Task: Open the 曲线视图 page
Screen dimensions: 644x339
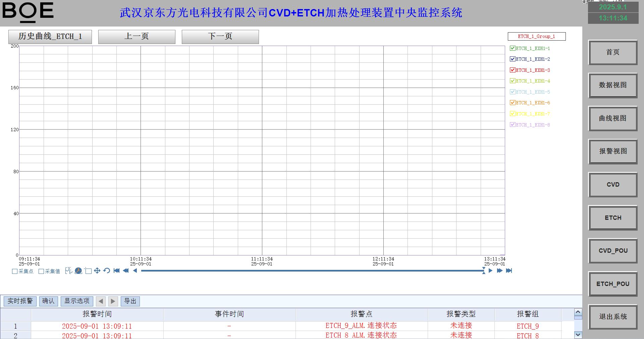Action: (612, 118)
